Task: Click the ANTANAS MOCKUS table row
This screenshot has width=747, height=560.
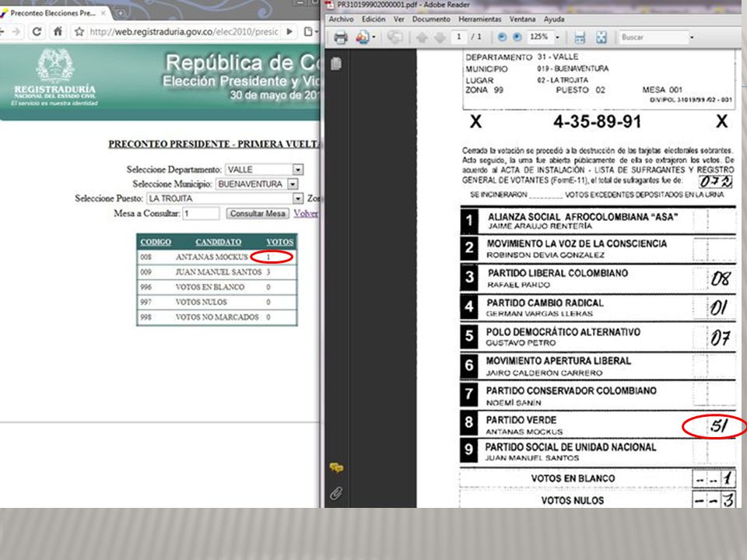Action: tap(217, 257)
